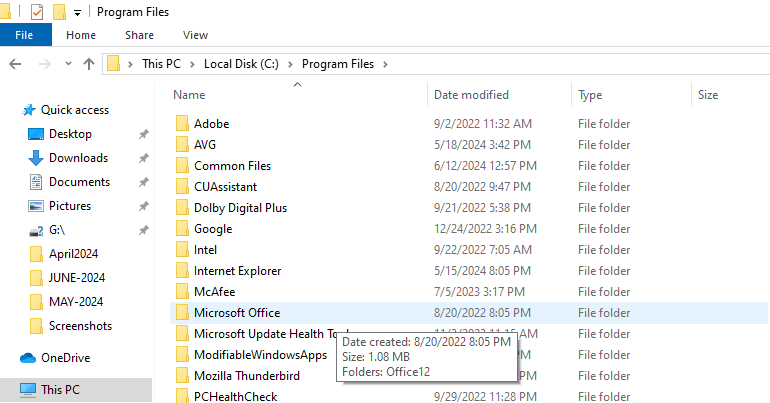Select the McAfee folder icon
The width and height of the screenshot is (770, 403).
coord(182,292)
